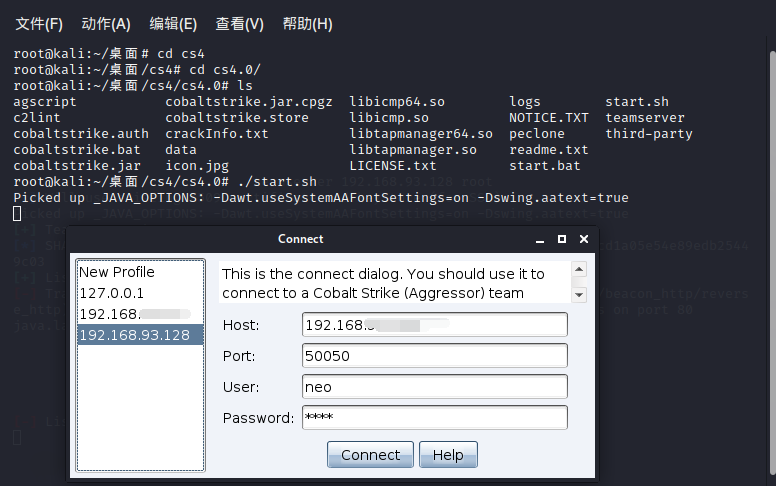Close the Connect dialog

pos(584,239)
